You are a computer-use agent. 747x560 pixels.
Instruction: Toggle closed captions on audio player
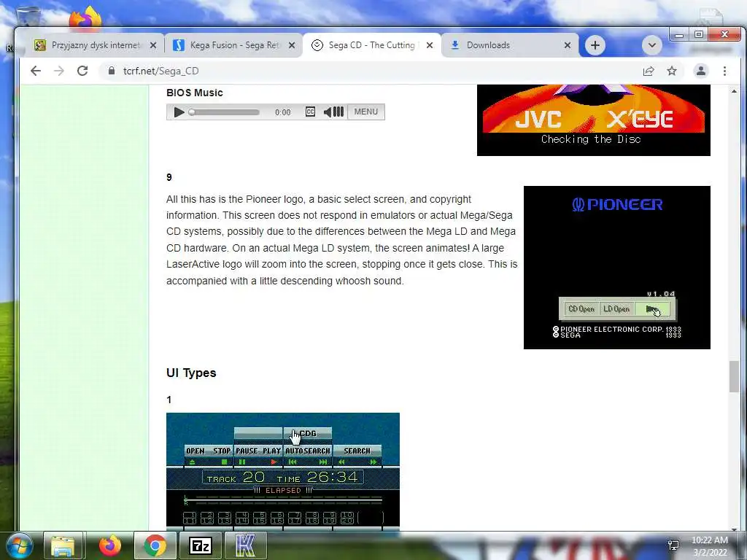tap(310, 112)
